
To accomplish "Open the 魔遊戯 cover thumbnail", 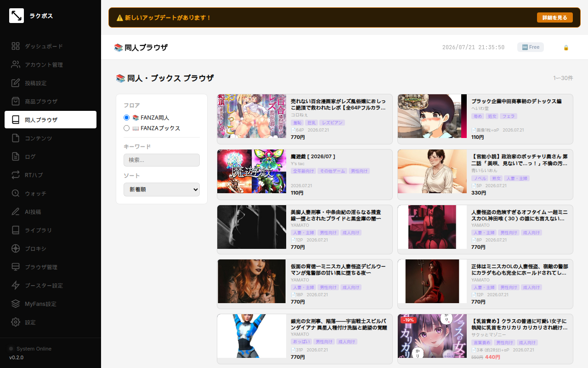I will pos(252,171).
